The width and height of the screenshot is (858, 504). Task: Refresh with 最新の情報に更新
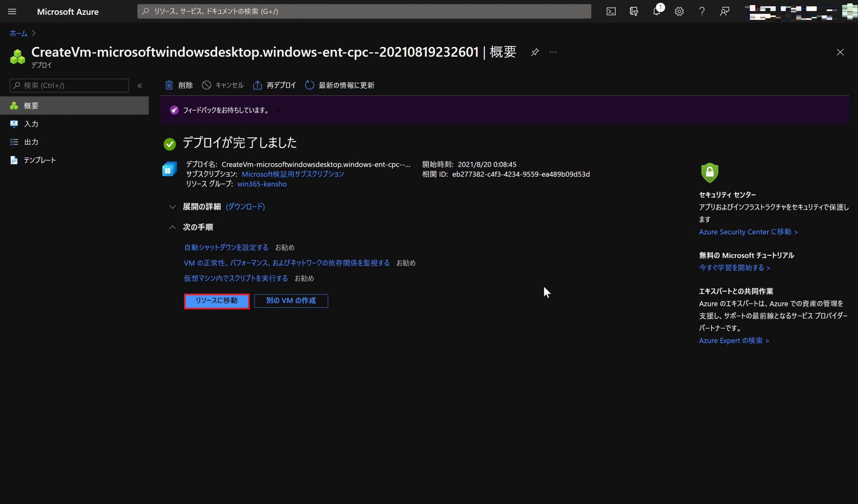click(x=340, y=85)
